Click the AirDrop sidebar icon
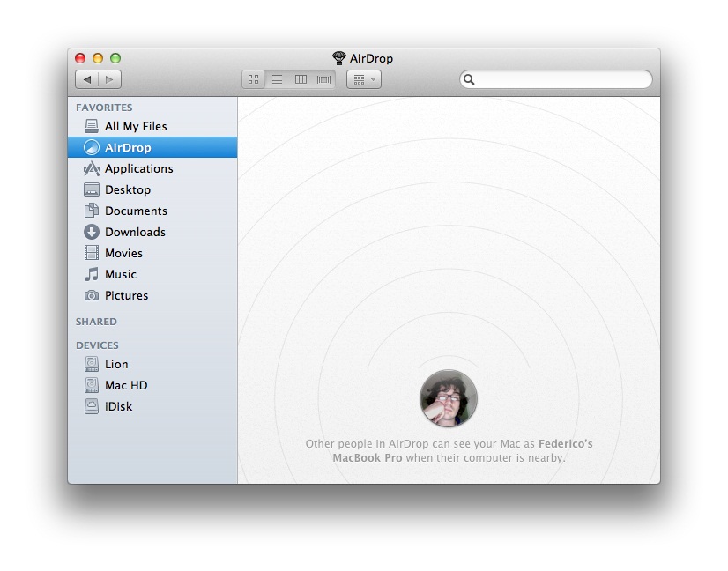This screenshot has height=571, width=728. 92,147
